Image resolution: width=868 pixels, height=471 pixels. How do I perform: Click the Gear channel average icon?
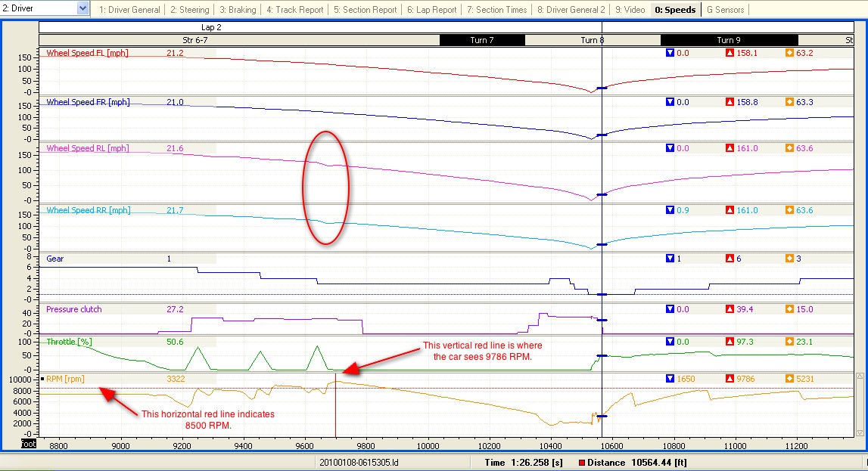click(x=789, y=259)
